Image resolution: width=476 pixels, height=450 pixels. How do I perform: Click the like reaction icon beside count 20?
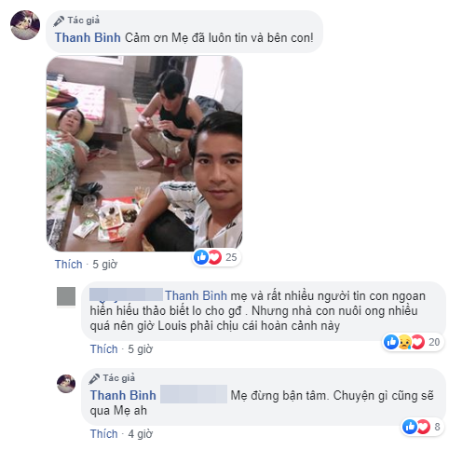391,342
